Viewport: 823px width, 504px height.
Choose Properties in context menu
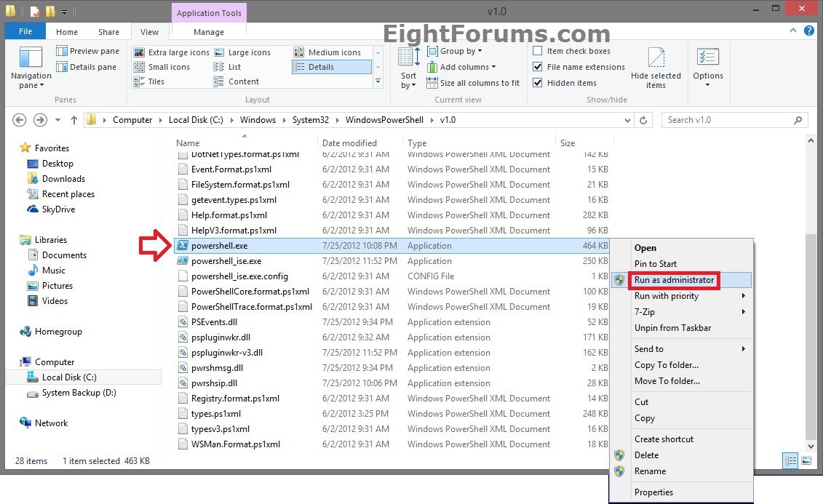pos(681,492)
